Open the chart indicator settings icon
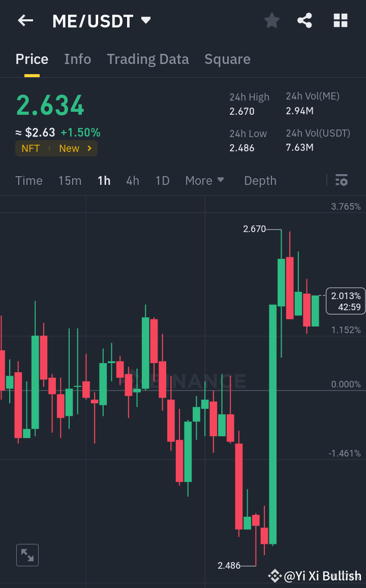The image size is (366, 588). click(341, 180)
